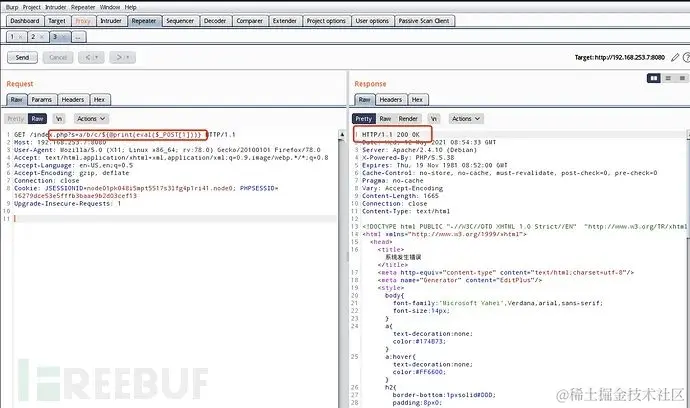
Task: Close Repeater tab 3 via its x
Action: [x=64, y=37]
